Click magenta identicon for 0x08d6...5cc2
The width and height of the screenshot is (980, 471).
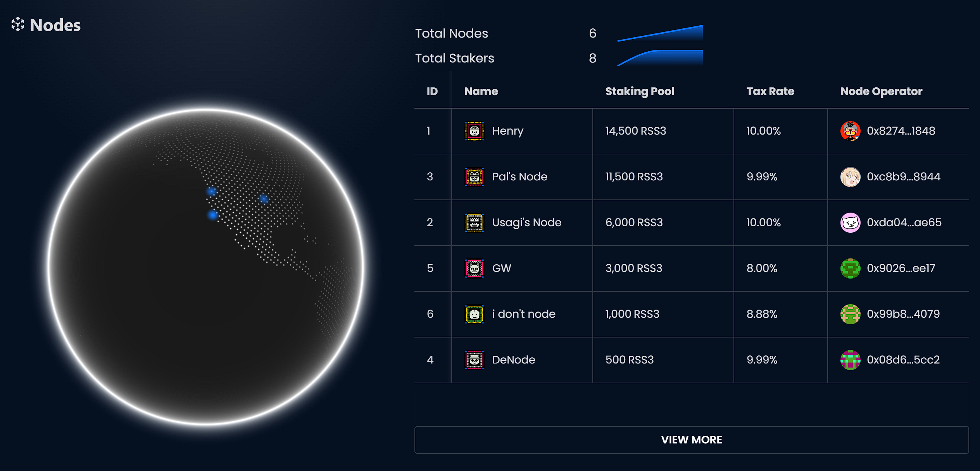[x=850, y=360]
